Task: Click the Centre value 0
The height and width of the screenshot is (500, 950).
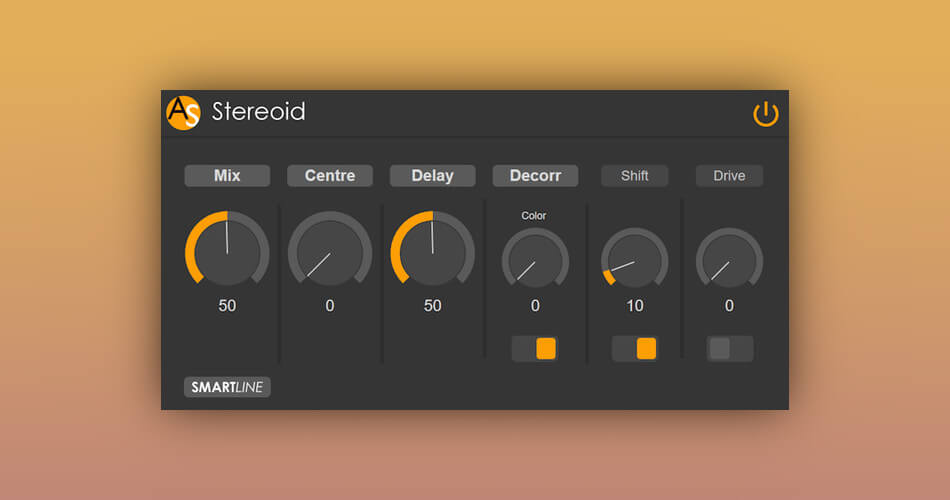Action: click(330, 305)
